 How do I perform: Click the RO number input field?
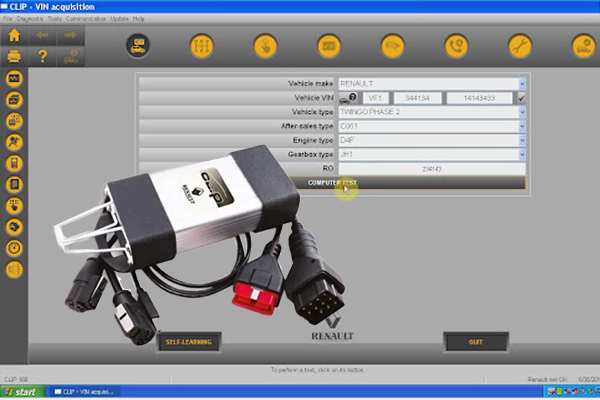point(432,169)
